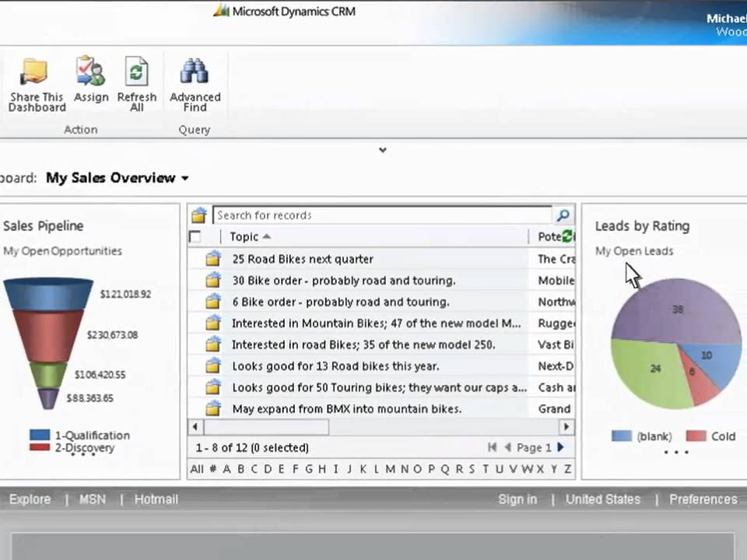
Task: Go to first page arrow icon
Action: 492,447
